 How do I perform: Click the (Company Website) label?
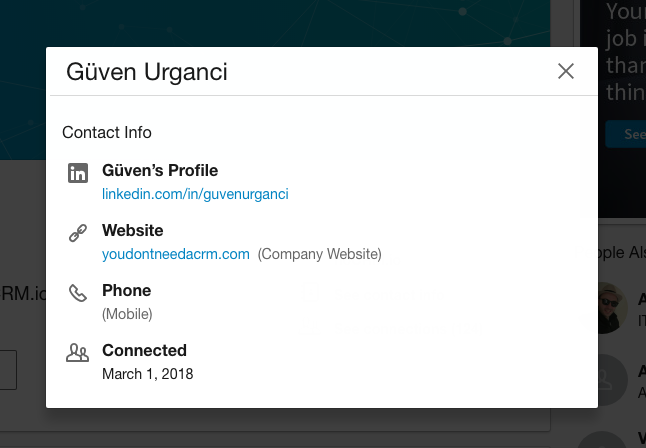pyautogui.click(x=320, y=254)
